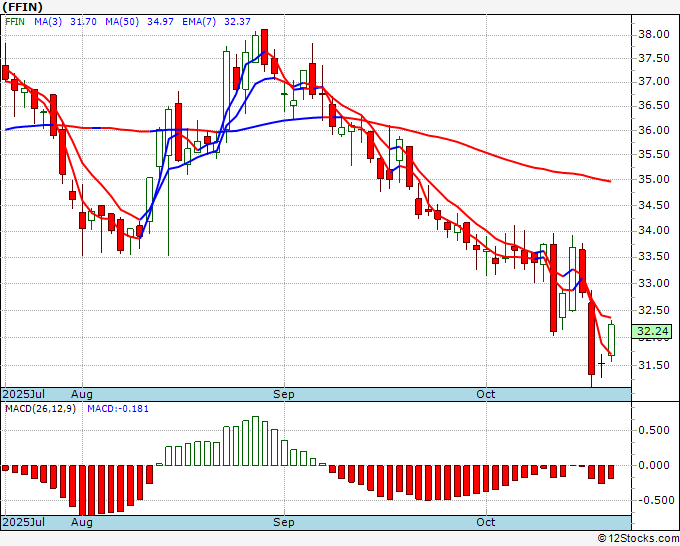This screenshot has width=680, height=546.
Task: Click the MACD(26,12,9) indicator label
Action: click(40, 409)
